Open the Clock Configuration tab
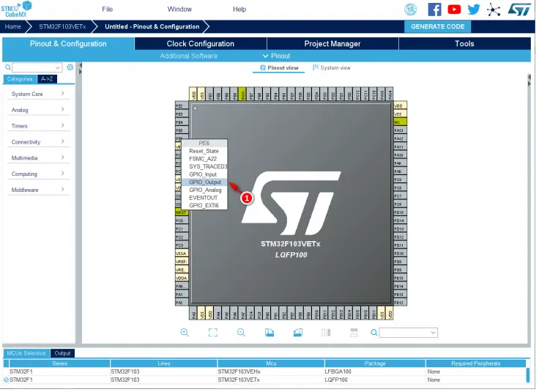The width and height of the screenshot is (539, 392). coord(200,43)
